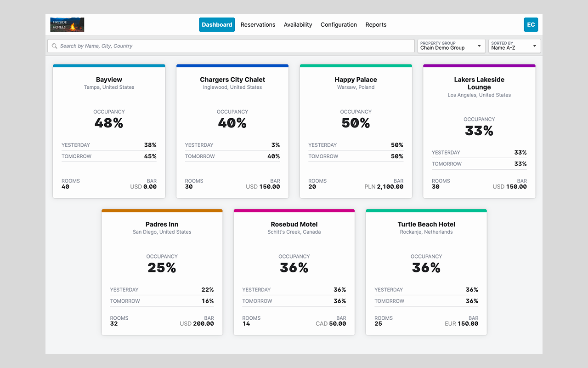This screenshot has height=368, width=588.
Task: Open the Chargers City Chalet card
Action: click(232, 131)
